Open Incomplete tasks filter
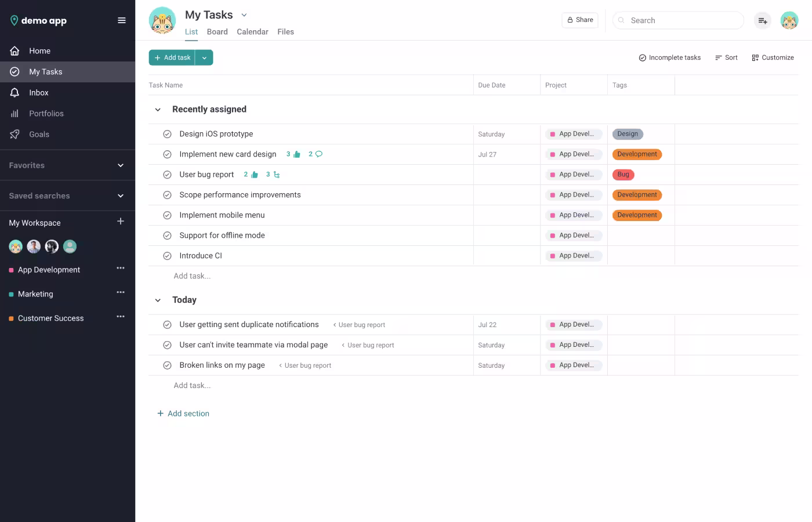 (669, 57)
